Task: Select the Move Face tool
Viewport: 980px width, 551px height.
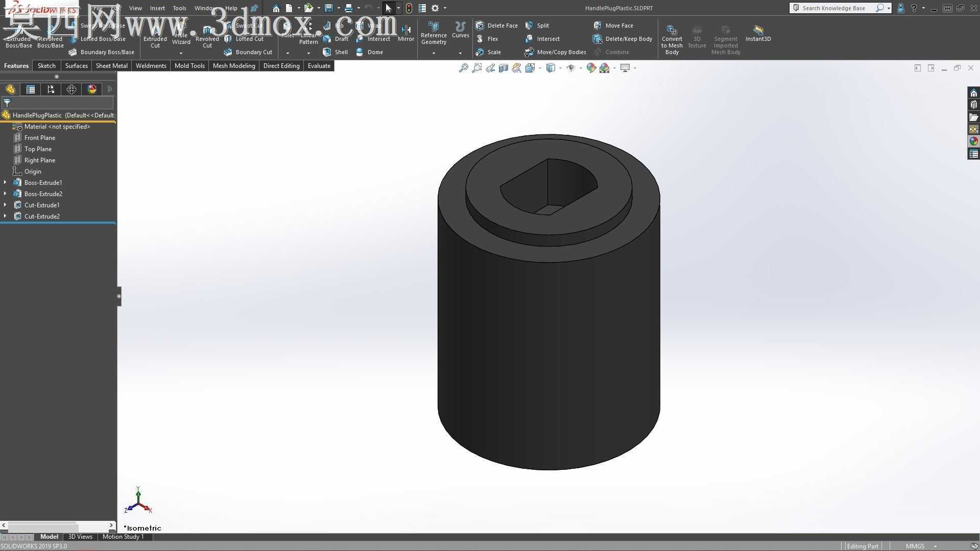Action: (613, 26)
